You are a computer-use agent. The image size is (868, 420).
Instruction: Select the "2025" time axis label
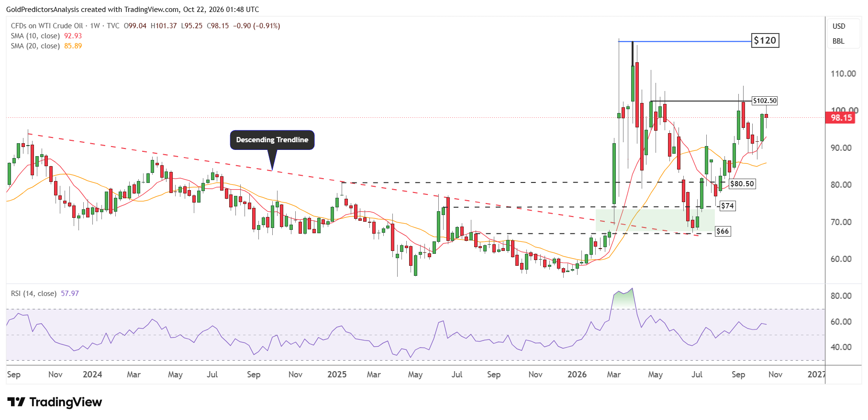[337, 375]
